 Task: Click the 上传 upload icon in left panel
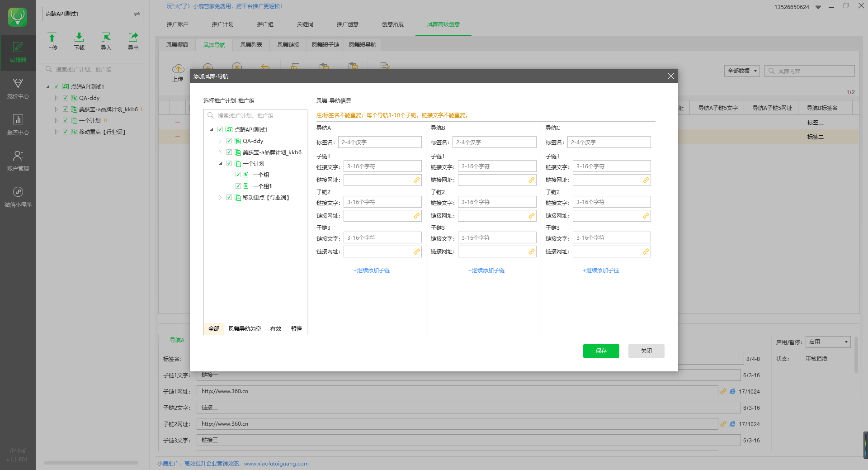point(52,41)
